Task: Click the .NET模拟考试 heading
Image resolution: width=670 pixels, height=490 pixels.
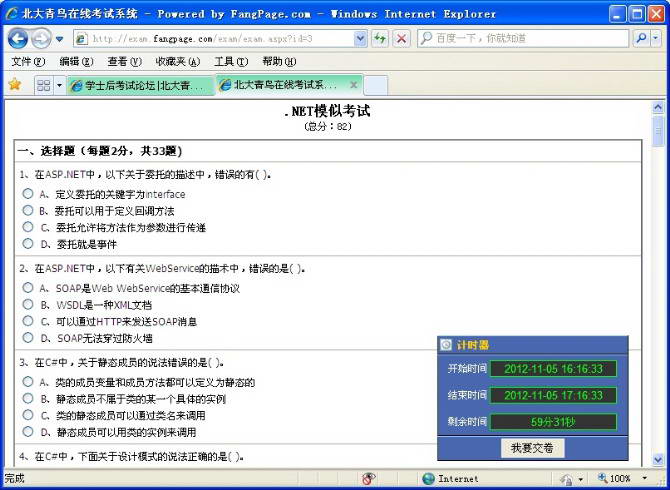Action: click(328, 111)
